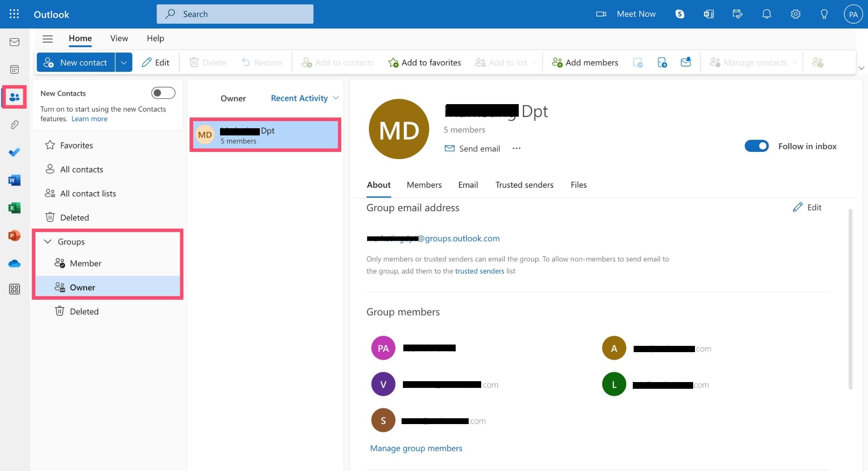Screen dimensions: 868x471
Task: Open Tips lightbulb icon
Action: [824, 14]
